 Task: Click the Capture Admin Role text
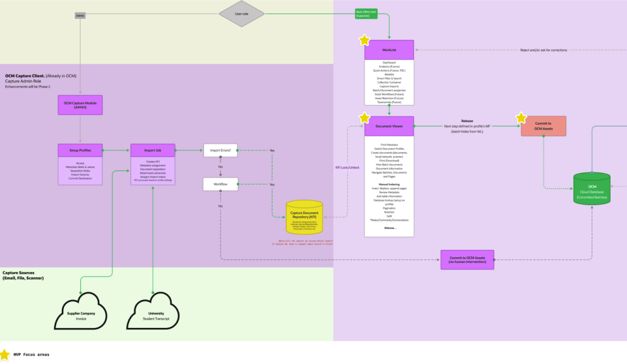(x=23, y=81)
